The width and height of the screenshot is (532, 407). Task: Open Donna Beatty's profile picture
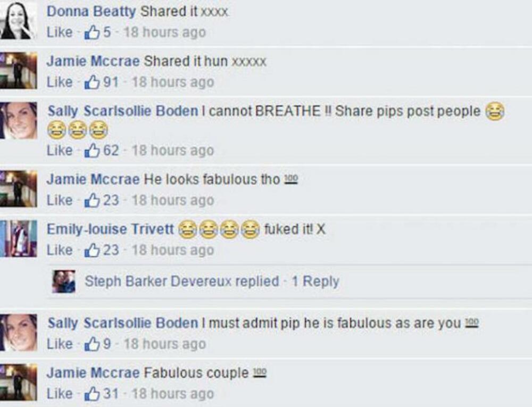(18, 20)
